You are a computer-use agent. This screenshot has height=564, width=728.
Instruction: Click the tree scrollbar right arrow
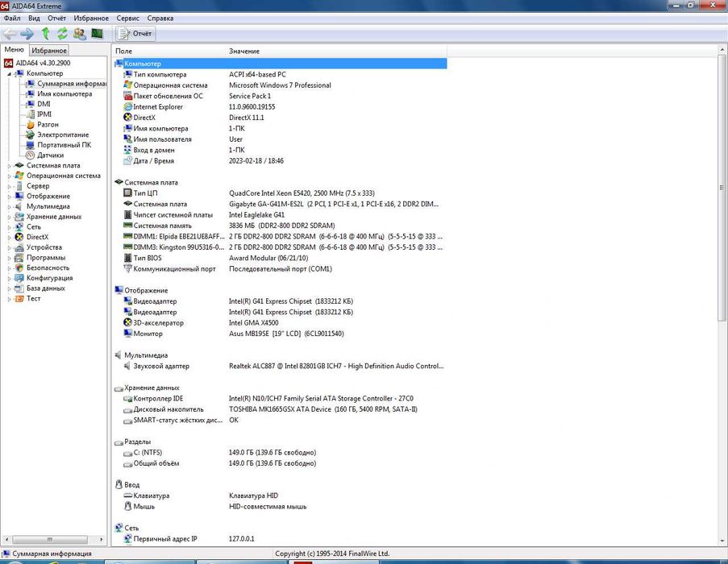102,540
